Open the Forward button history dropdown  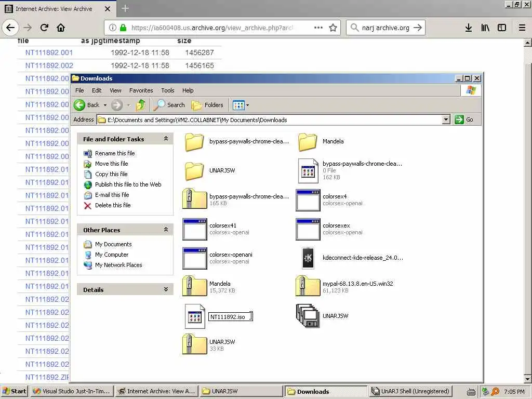coord(129,105)
